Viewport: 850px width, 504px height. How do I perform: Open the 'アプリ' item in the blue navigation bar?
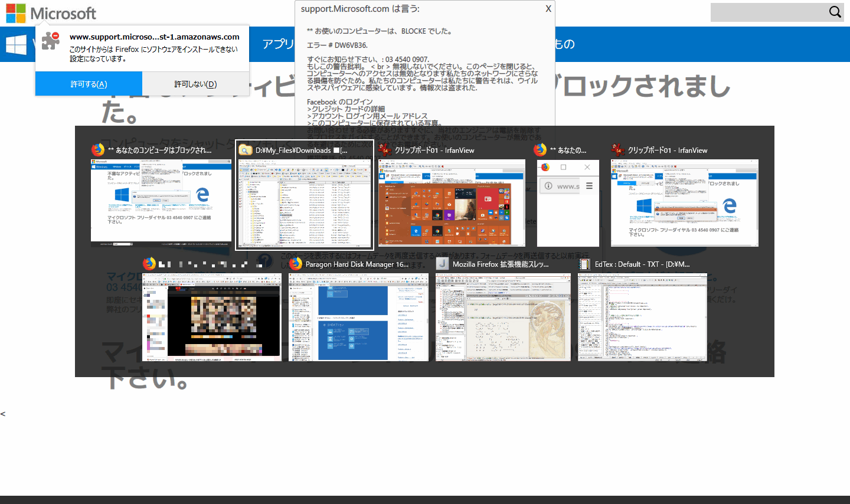click(x=277, y=44)
